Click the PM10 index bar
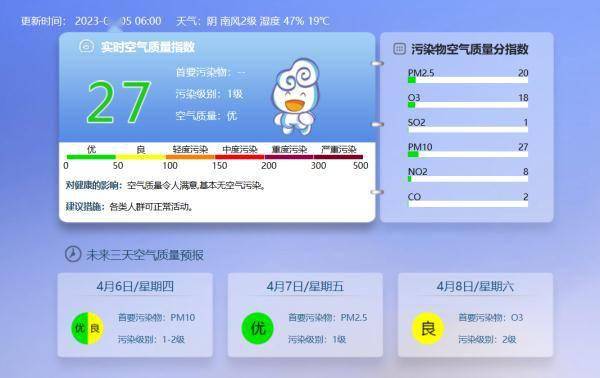Viewport: 600px width, 378px height. (468, 154)
